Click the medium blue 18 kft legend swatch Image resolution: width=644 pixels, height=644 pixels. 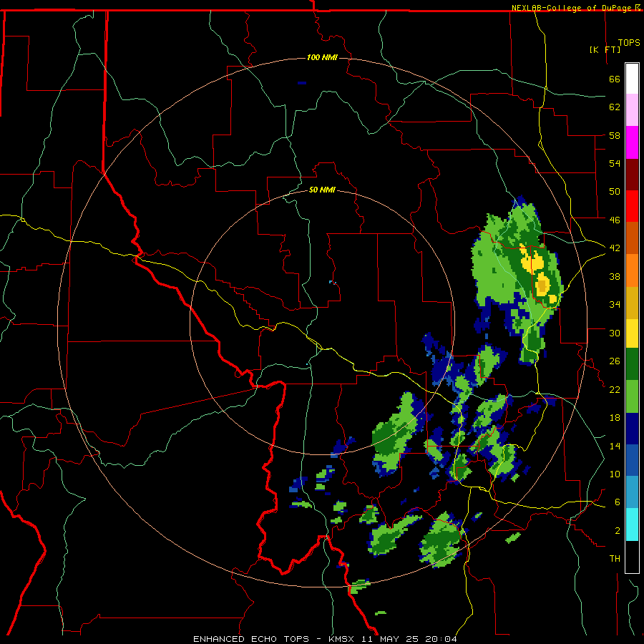[x=632, y=460]
